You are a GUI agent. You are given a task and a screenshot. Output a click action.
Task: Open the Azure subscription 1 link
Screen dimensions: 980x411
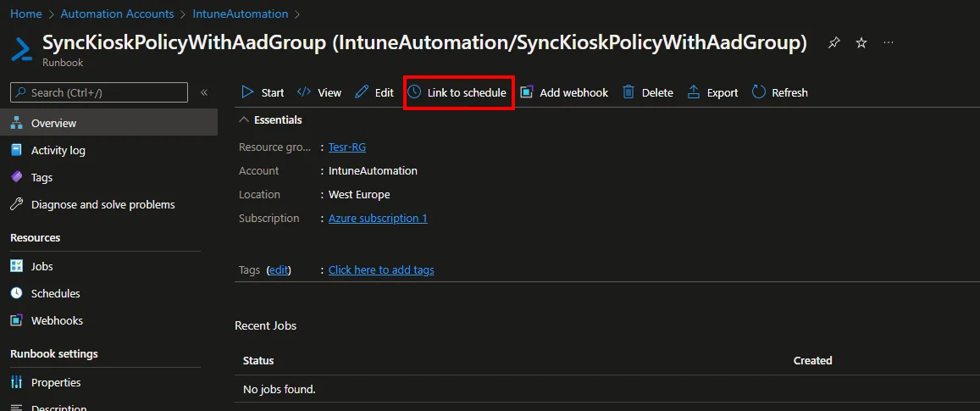point(378,219)
